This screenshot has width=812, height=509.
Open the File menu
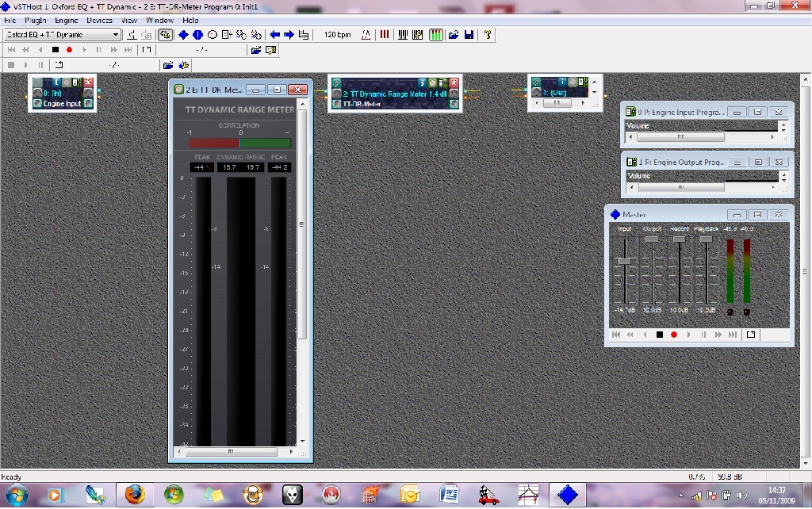pos(10,20)
